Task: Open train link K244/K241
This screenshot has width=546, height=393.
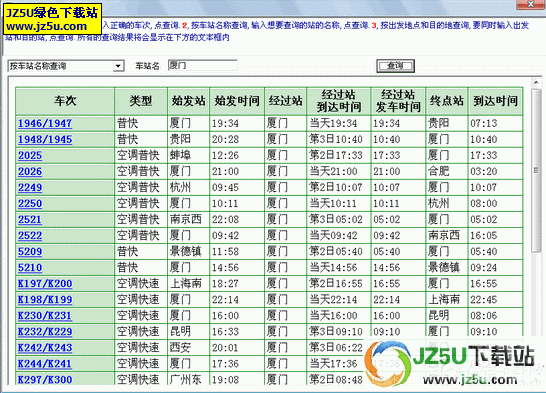Action: point(45,363)
